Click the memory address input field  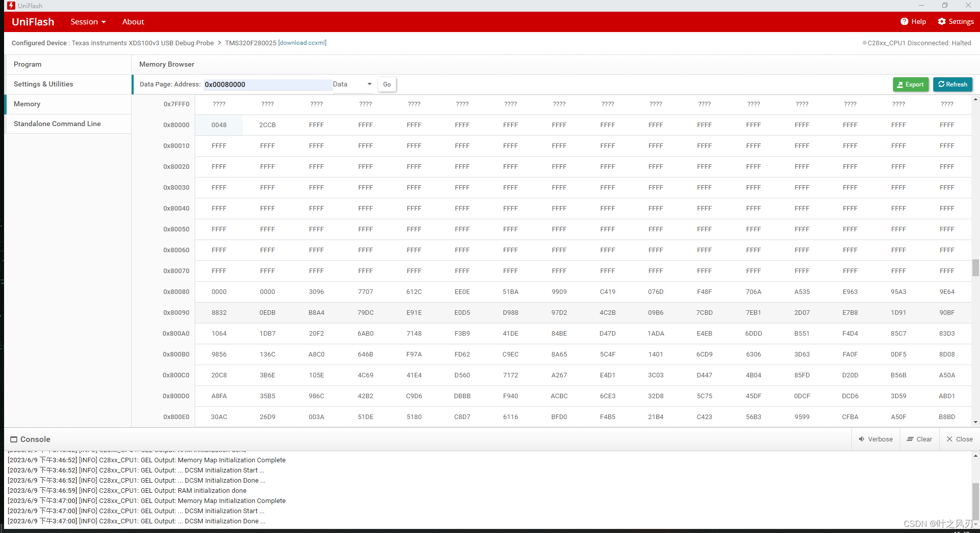pyautogui.click(x=267, y=84)
